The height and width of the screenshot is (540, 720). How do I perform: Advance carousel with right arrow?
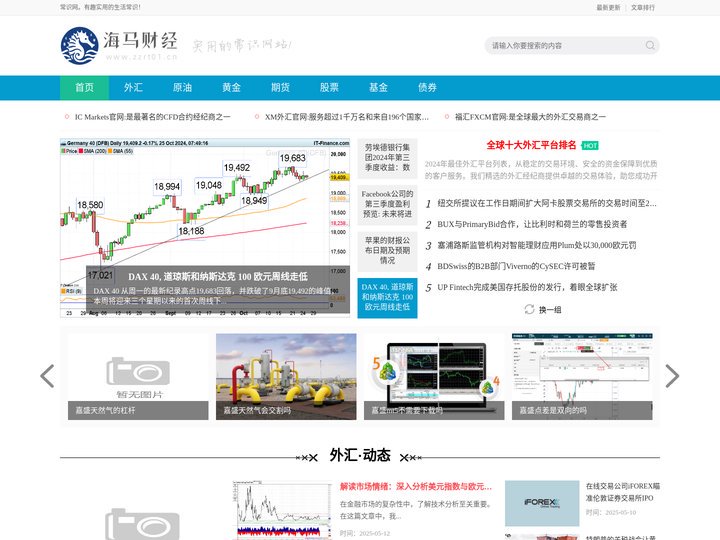click(x=672, y=376)
